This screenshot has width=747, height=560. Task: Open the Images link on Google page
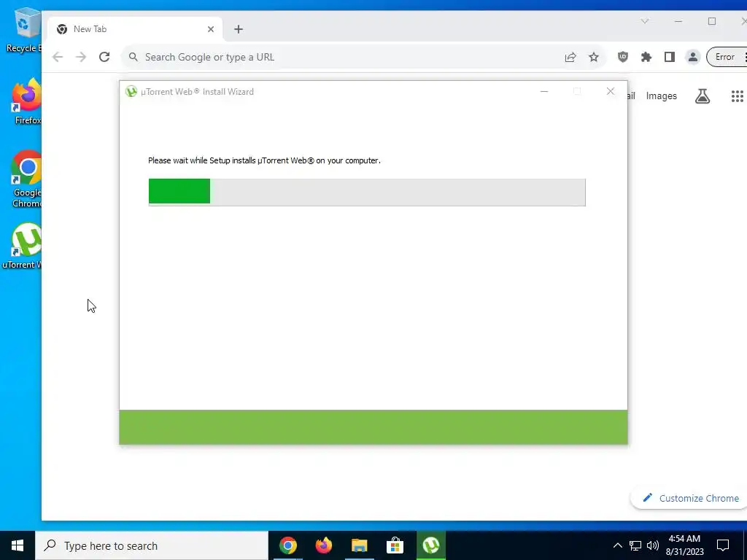click(x=661, y=96)
